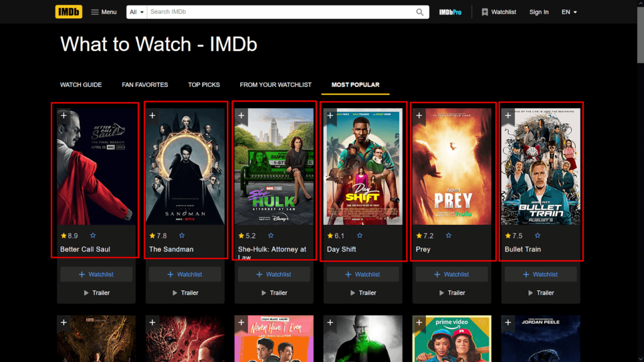Toggle the rate star under Prey

(448, 236)
